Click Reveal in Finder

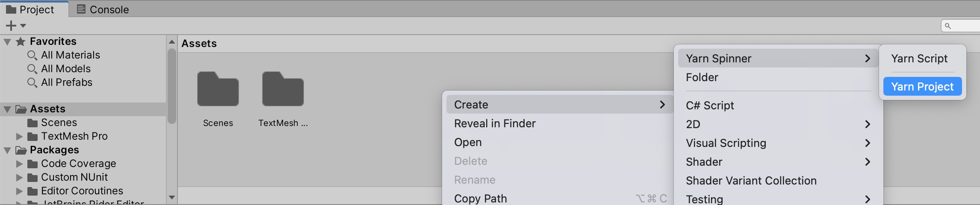495,123
